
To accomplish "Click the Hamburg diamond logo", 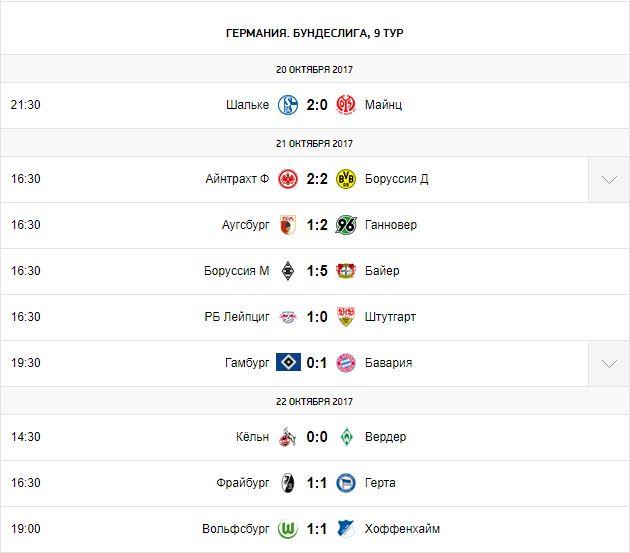I will pyautogui.click(x=288, y=363).
